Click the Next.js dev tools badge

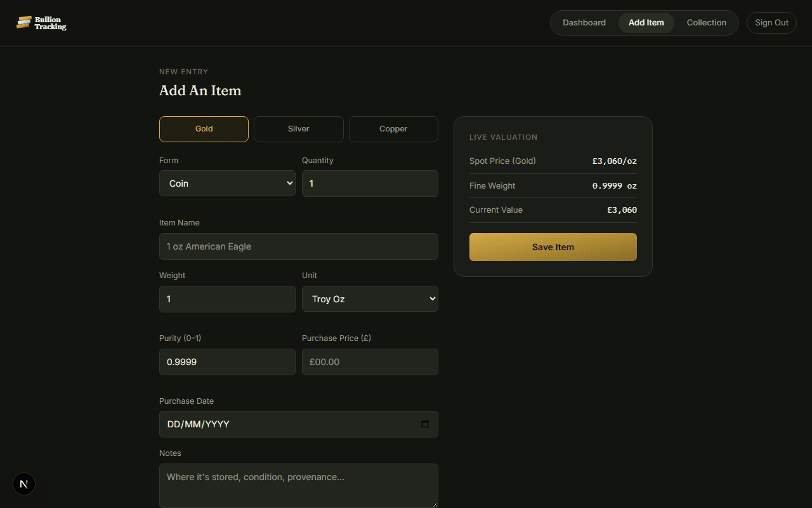point(24,484)
